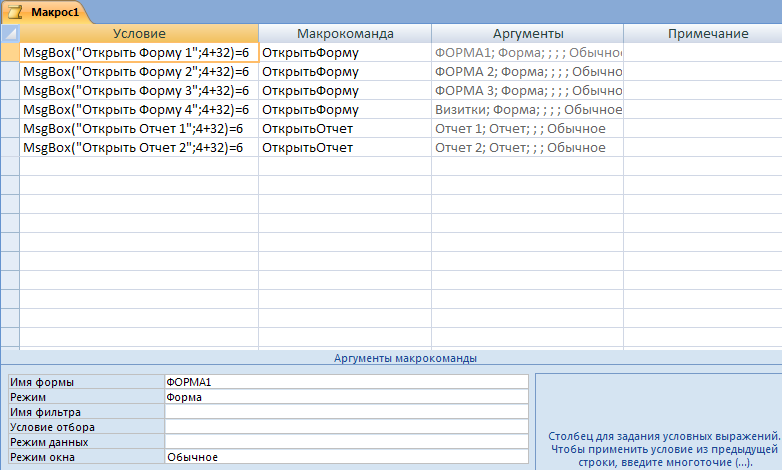Image resolution: width=782 pixels, height=470 pixels.
Task: Click the Условие column header
Action: point(139,33)
